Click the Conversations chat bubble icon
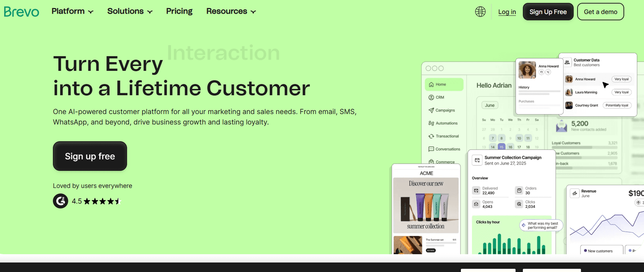The width and height of the screenshot is (644, 272). pos(431,149)
